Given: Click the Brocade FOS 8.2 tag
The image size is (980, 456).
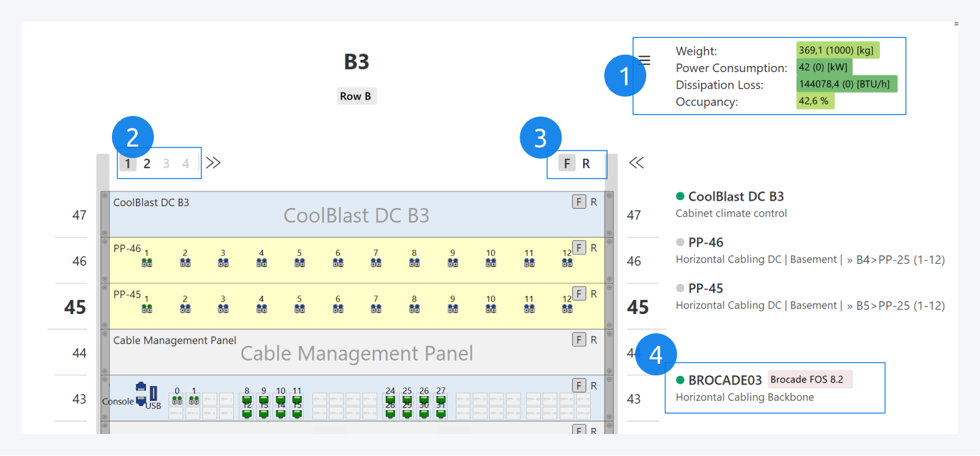Looking at the screenshot, I should [x=809, y=380].
